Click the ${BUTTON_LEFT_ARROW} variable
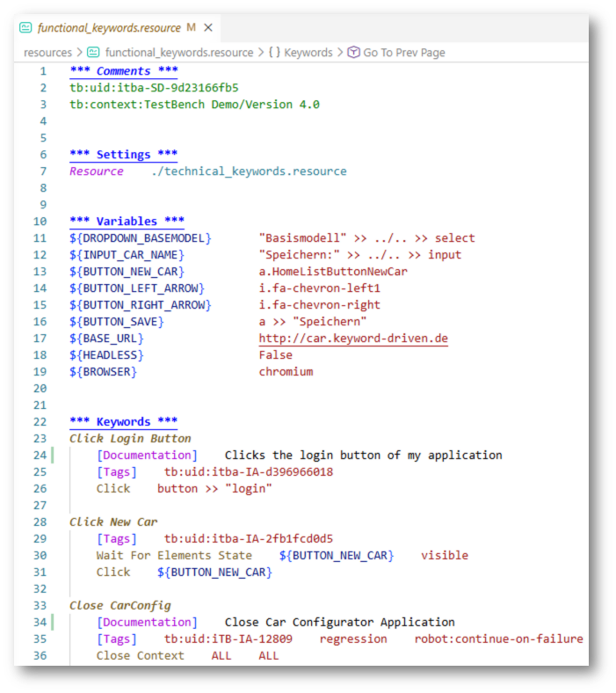616x693 pixels. coord(137,288)
